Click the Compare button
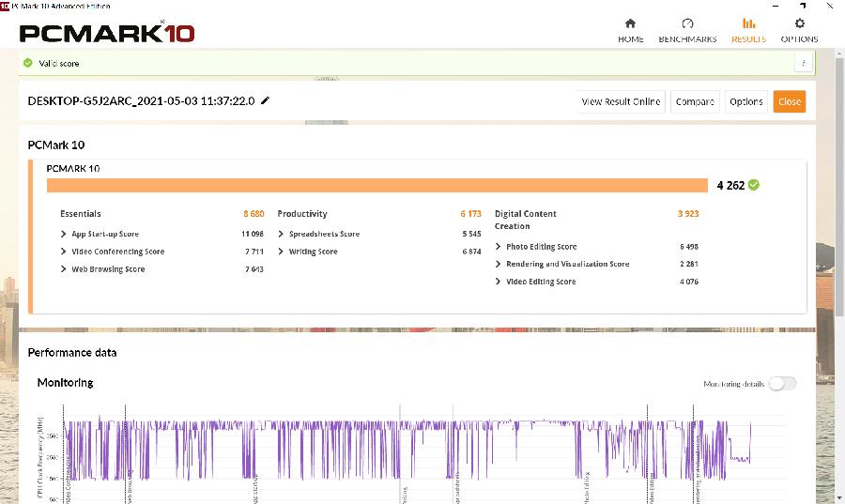 695,101
